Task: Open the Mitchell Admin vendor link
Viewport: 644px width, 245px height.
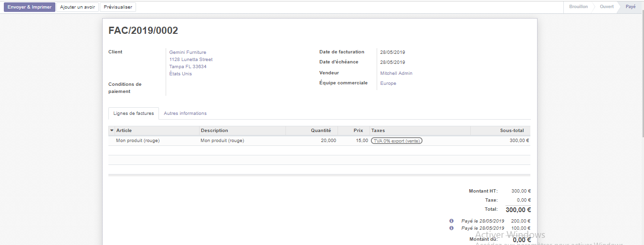Action: point(396,73)
